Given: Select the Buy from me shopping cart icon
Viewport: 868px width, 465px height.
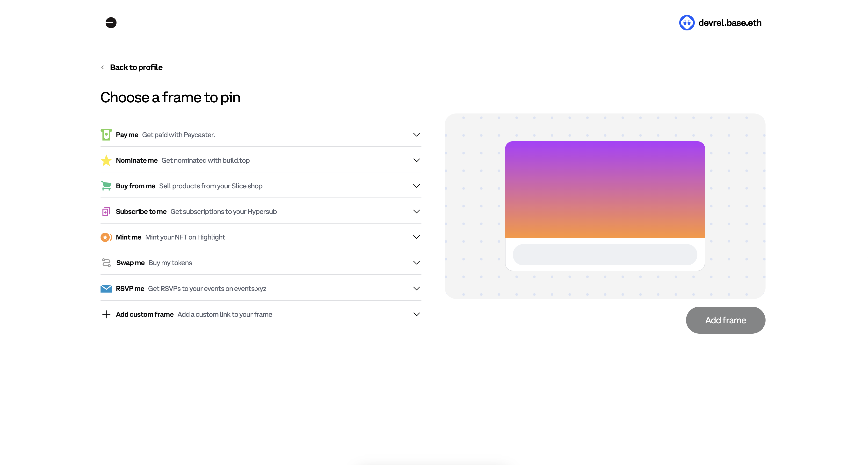Looking at the screenshot, I should (106, 185).
